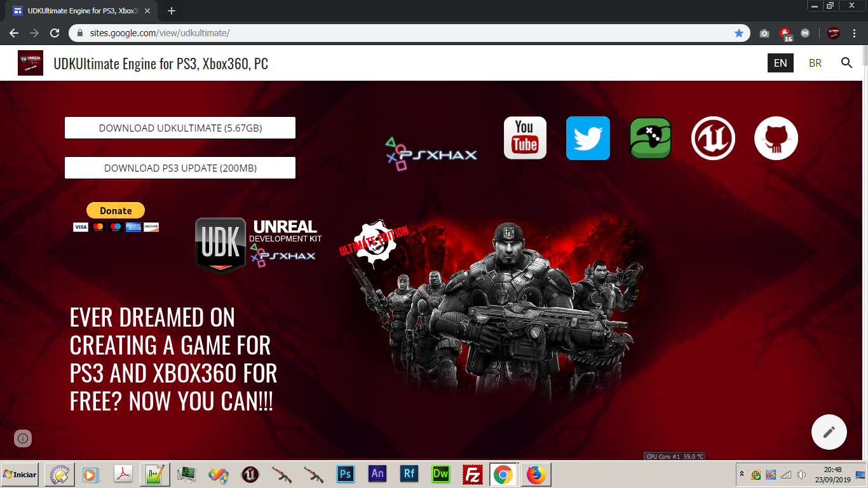868x488 pixels.
Task: Click Download PS3 Update (200MB) button
Action: (x=180, y=168)
